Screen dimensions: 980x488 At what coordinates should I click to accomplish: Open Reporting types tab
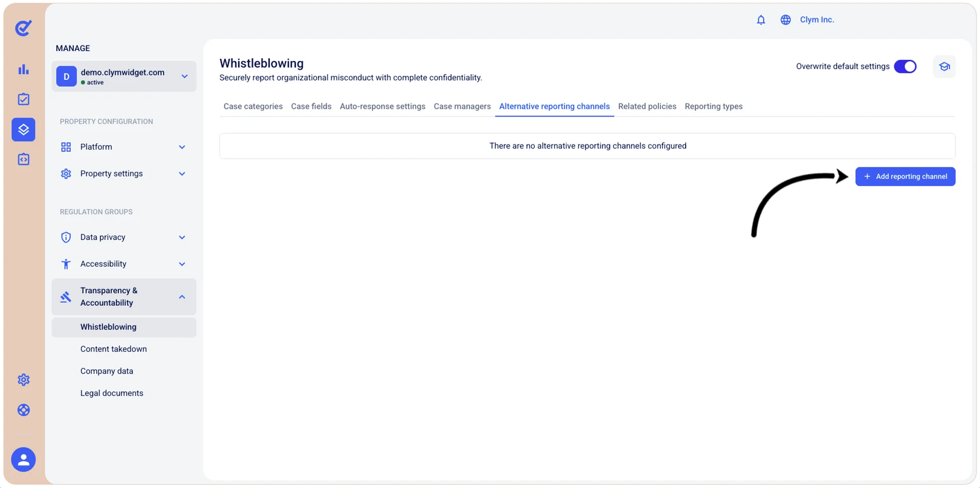pos(714,106)
